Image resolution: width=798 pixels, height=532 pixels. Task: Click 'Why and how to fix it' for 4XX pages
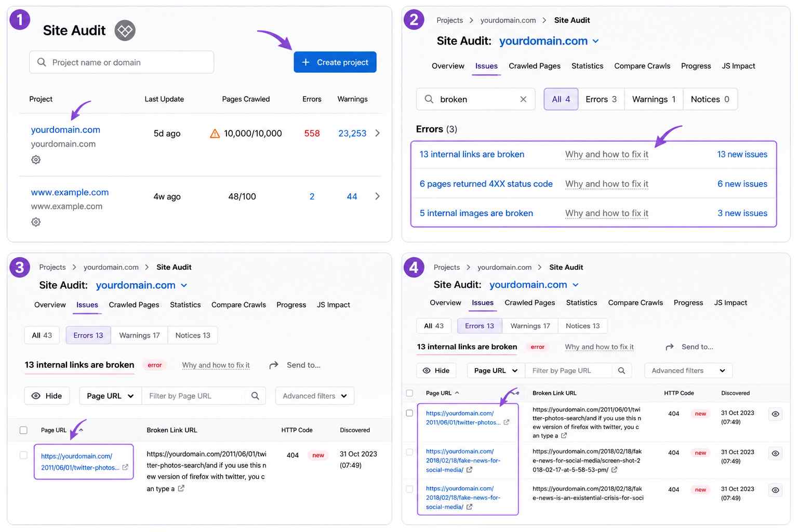point(607,184)
